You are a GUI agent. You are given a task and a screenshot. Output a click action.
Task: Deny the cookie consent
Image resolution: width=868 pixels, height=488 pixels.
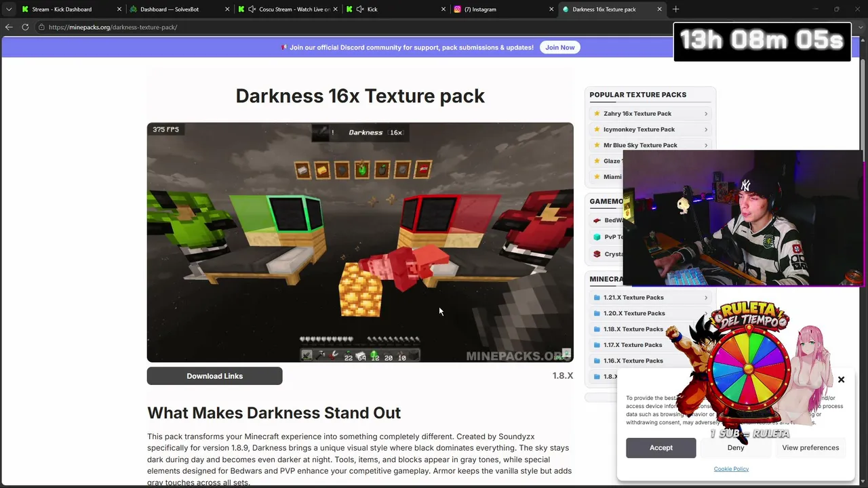coord(736,448)
